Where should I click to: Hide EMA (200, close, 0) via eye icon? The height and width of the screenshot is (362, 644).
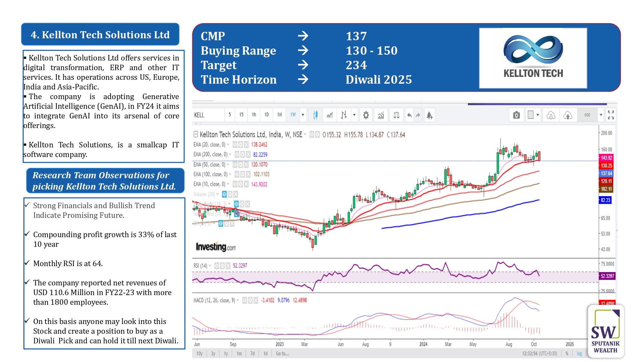click(x=237, y=154)
